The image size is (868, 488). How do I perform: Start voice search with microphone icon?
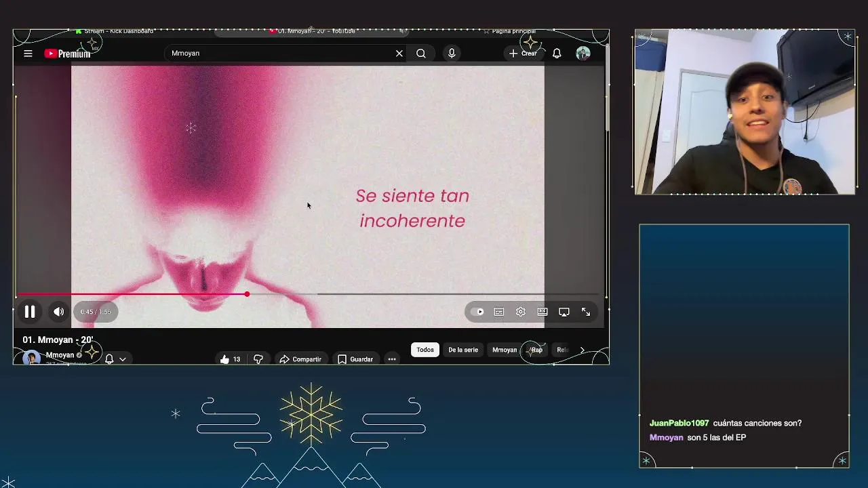pos(452,54)
